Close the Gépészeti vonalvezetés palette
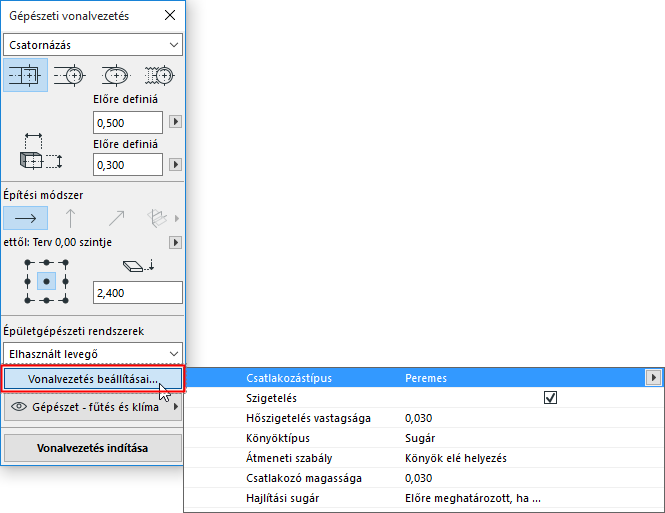 pos(170,15)
